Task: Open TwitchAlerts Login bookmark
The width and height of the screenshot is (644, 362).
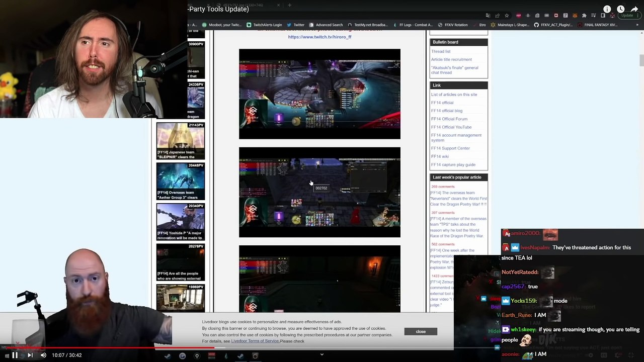Action: 264,25
